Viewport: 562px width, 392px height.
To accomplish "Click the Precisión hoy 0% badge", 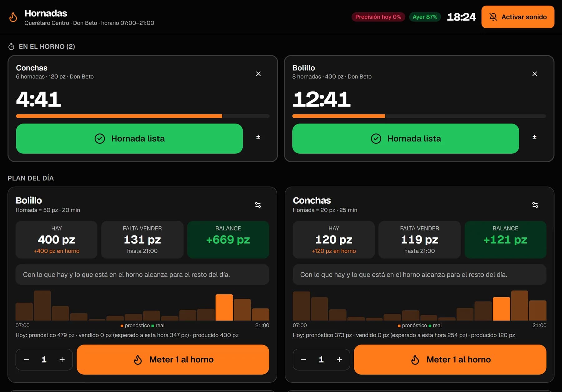I will (x=378, y=17).
